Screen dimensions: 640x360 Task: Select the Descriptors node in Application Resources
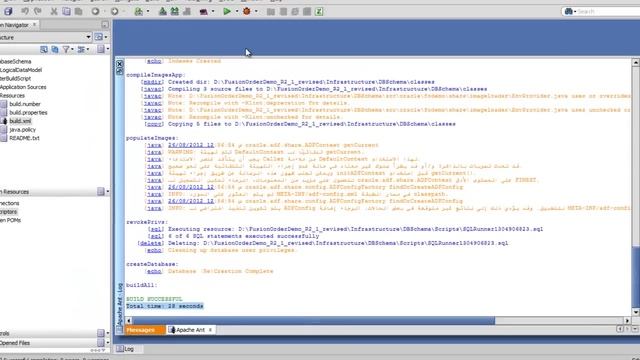9,211
